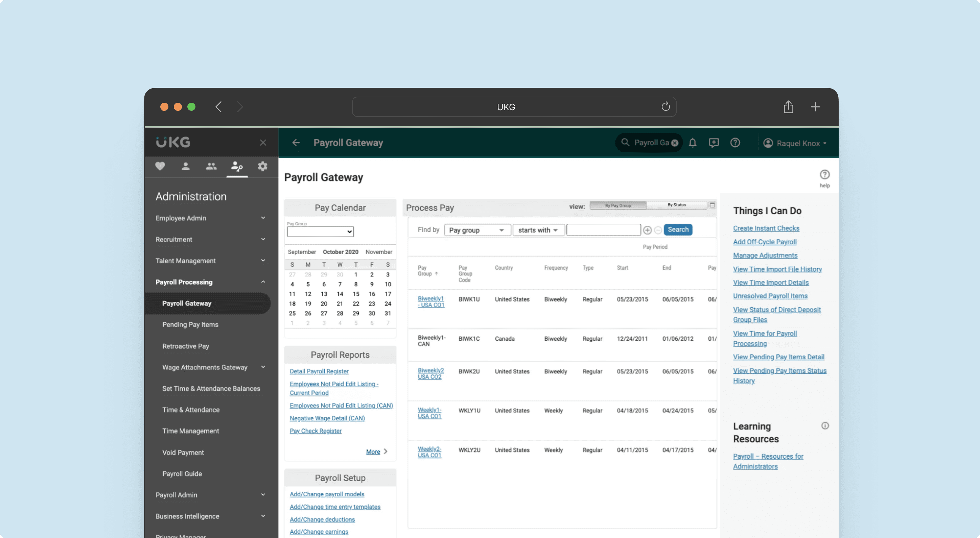This screenshot has width=980, height=538.
Task: Click the Learning Resources info icon
Action: click(x=825, y=426)
